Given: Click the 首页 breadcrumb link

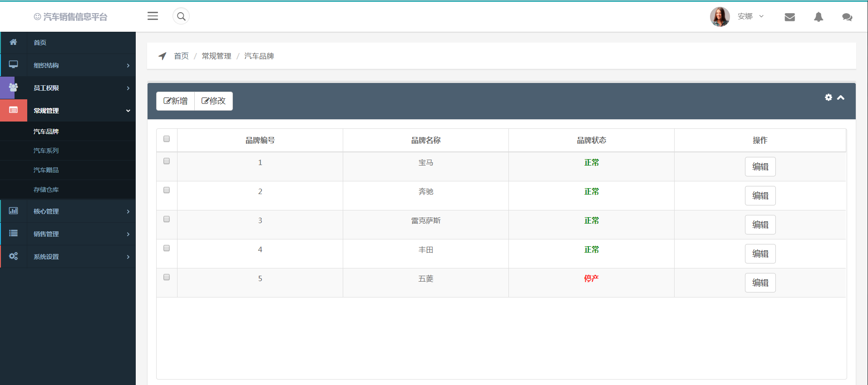Looking at the screenshot, I should [181, 56].
